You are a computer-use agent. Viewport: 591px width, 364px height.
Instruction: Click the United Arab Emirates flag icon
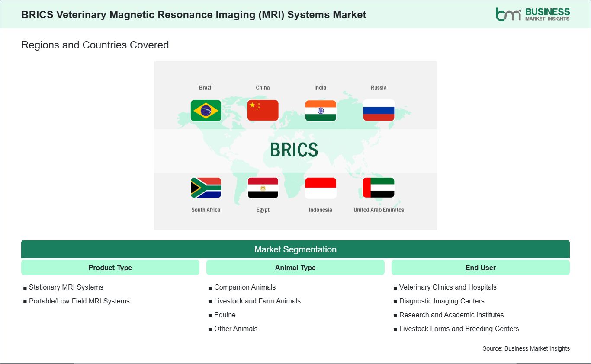click(x=379, y=188)
